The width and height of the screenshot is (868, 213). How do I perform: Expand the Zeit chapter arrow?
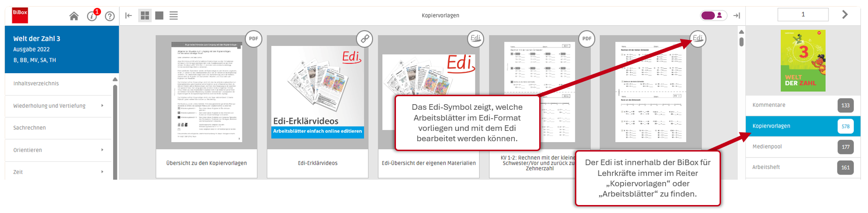(x=102, y=172)
